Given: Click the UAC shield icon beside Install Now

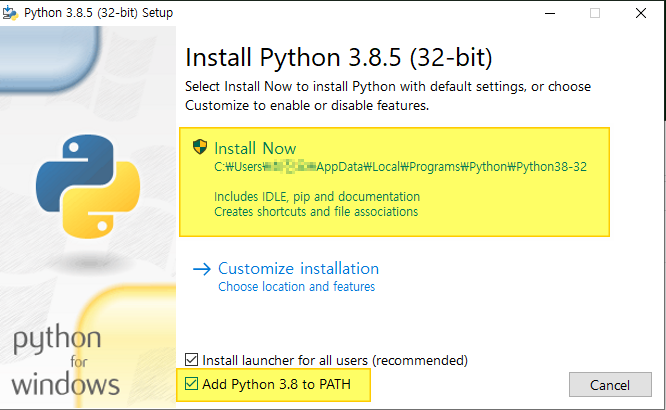Looking at the screenshot, I should pyautogui.click(x=200, y=147).
